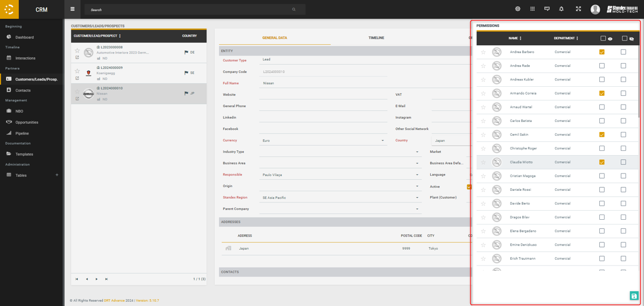Click the user profile avatar
The image size is (644, 306).
tap(595, 9)
